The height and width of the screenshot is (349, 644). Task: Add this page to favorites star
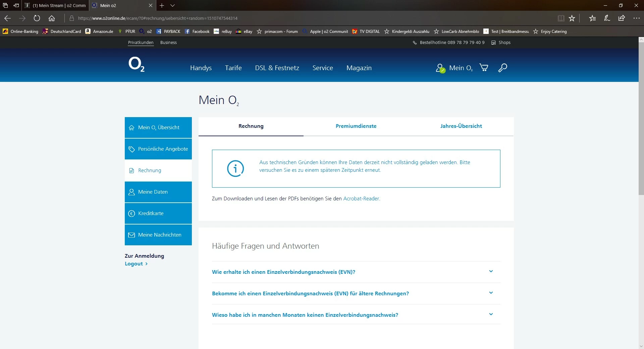point(572,18)
